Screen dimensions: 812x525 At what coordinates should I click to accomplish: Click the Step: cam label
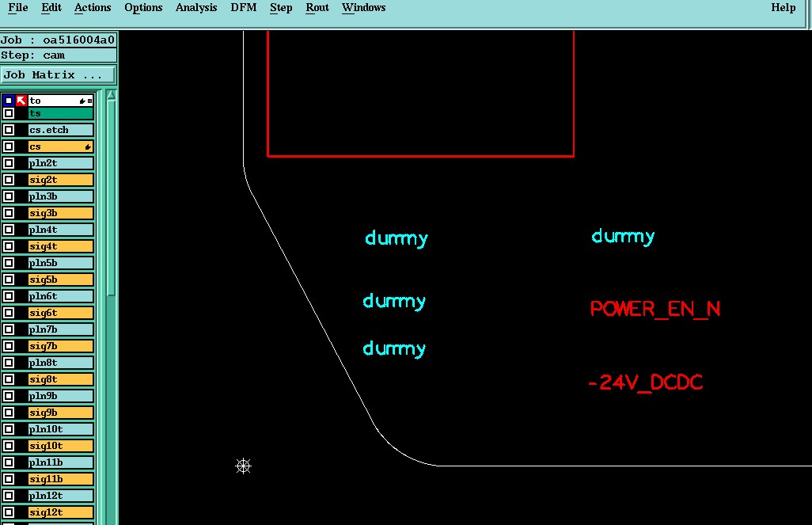58,55
